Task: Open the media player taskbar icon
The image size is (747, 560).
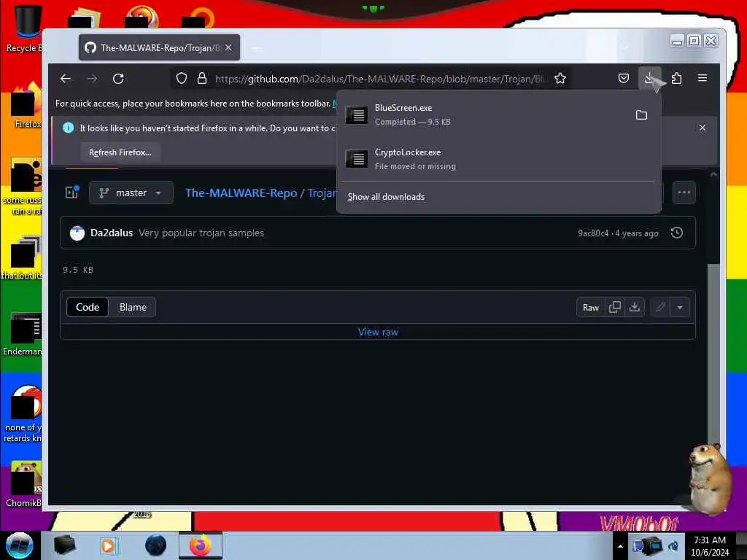Action: [x=109, y=545]
